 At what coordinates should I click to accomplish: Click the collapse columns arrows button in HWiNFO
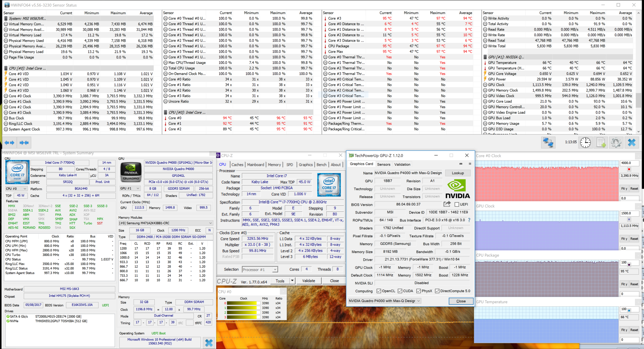[24, 143]
